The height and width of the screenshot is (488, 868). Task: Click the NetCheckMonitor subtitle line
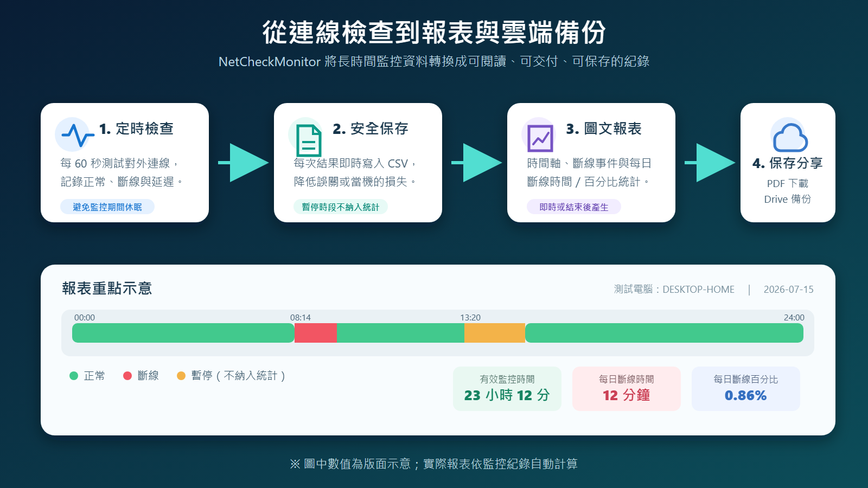click(434, 61)
